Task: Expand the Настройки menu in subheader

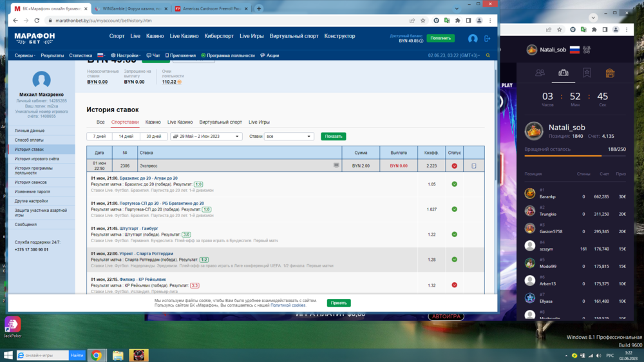Action: [126, 55]
